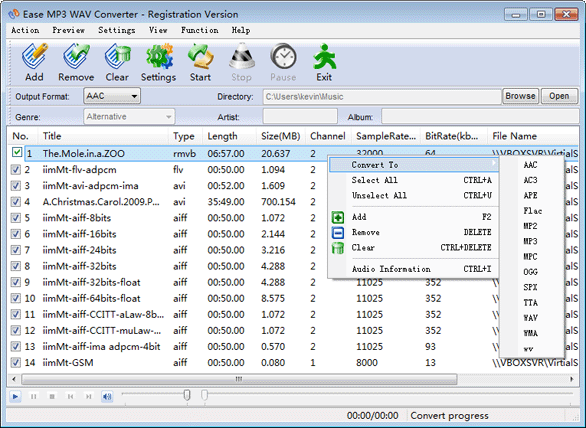This screenshot has height=428, width=586.
Task: Open the Preview menu
Action: tap(68, 30)
